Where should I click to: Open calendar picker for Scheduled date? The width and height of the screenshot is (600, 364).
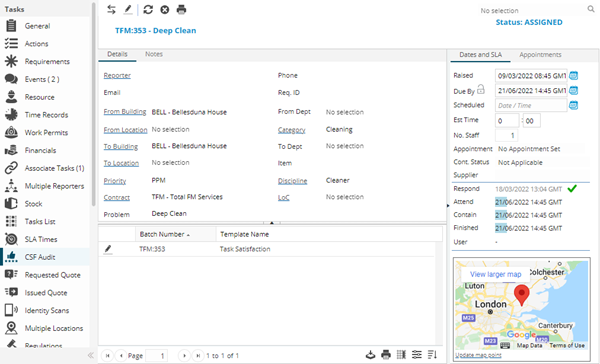[573, 105]
